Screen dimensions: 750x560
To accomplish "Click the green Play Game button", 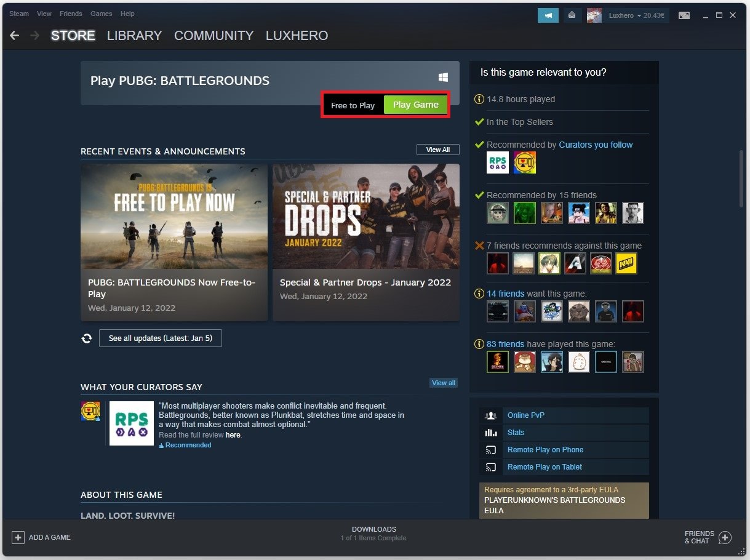I will point(416,105).
